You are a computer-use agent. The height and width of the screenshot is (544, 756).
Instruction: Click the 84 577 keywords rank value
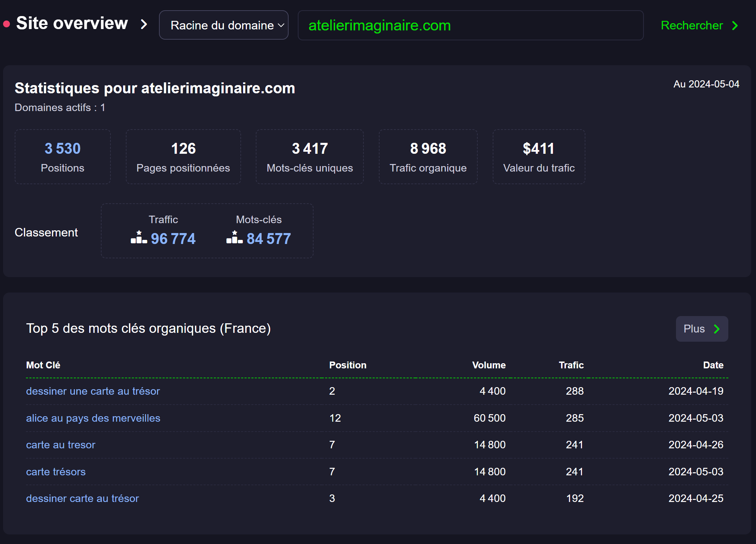click(x=269, y=239)
